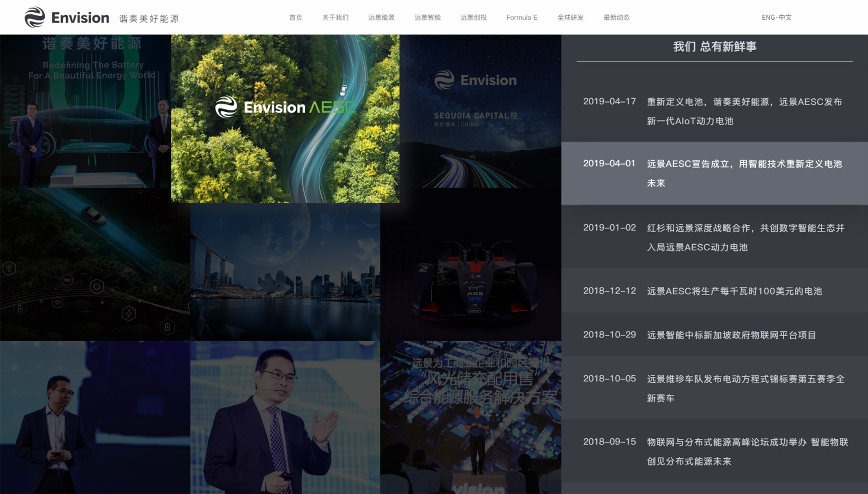
Task: Switch language to 中文
Action: (x=785, y=18)
